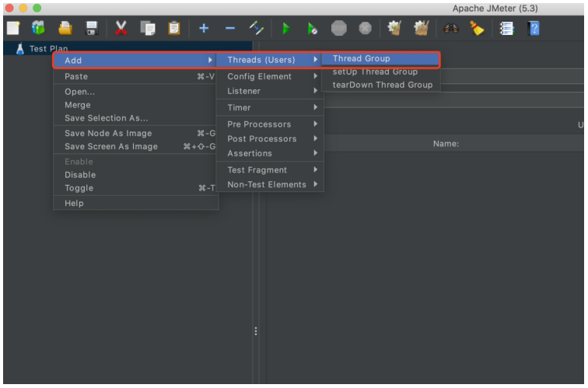Image resolution: width=588 pixels, height=388 pixels.
Task: Click the New test plan icon
Action: tap(12, 28)
